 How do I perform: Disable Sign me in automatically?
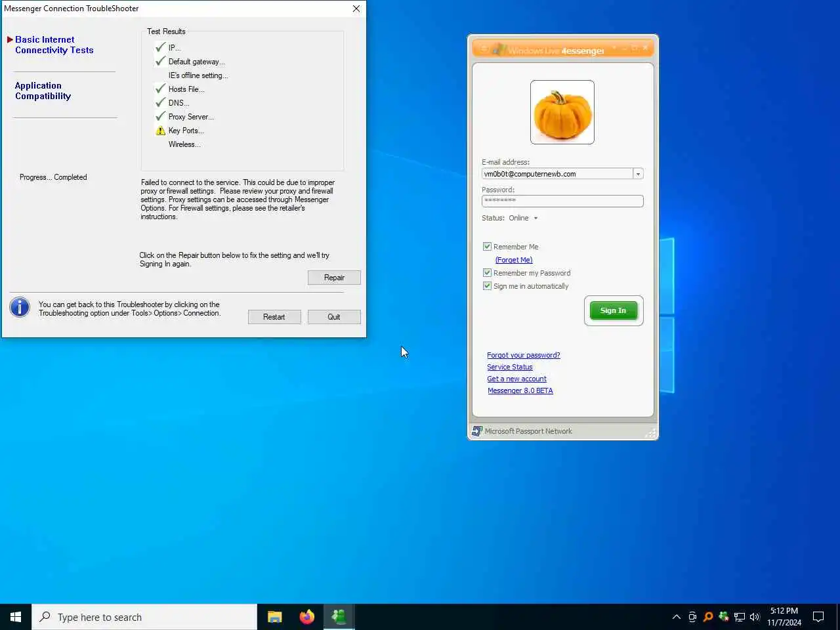point(487,286)
